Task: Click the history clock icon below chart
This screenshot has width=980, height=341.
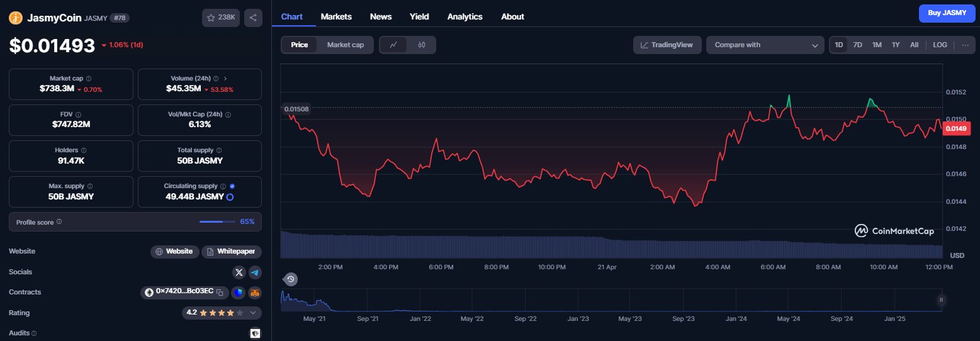Action: (291, 279)
